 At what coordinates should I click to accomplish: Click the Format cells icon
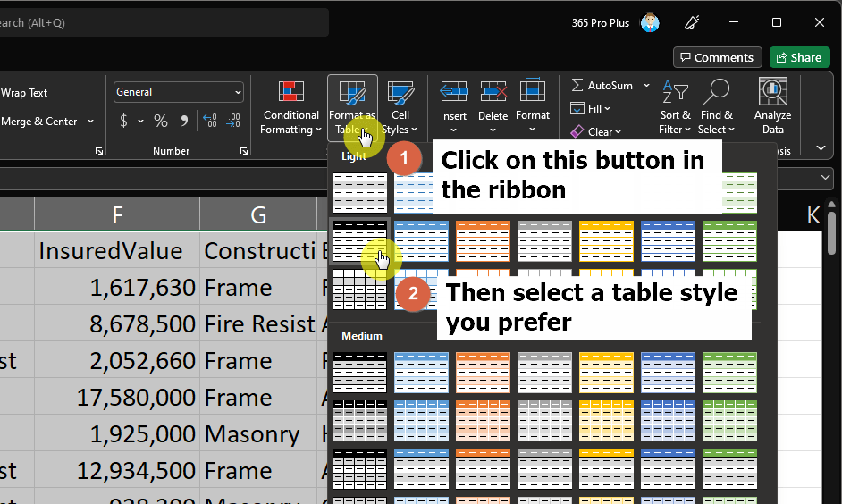533,90
